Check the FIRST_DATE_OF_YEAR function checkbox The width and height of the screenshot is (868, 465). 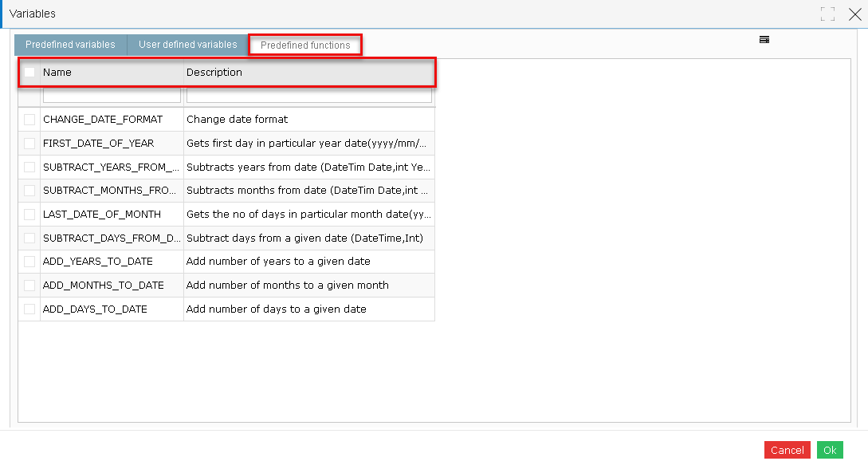coord(29,143)
